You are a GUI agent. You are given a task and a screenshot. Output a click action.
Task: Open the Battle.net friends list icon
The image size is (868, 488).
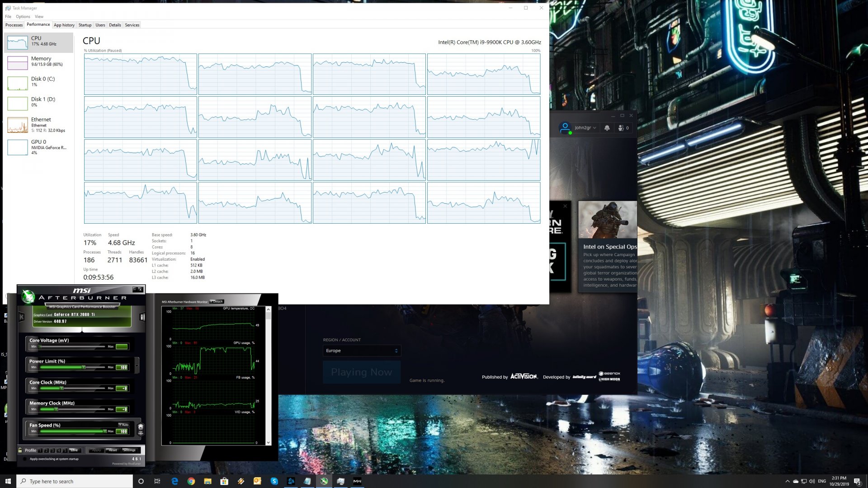click(621, 128)
